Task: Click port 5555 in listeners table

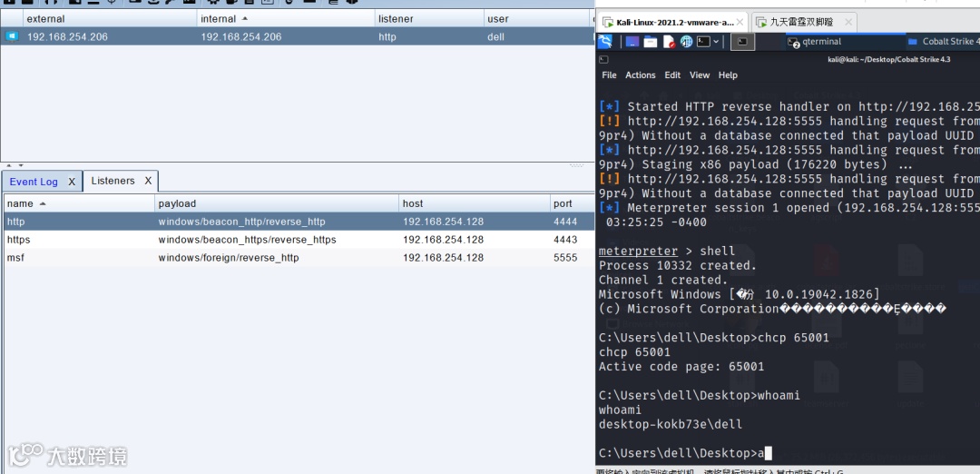Action: coord(565,258)
